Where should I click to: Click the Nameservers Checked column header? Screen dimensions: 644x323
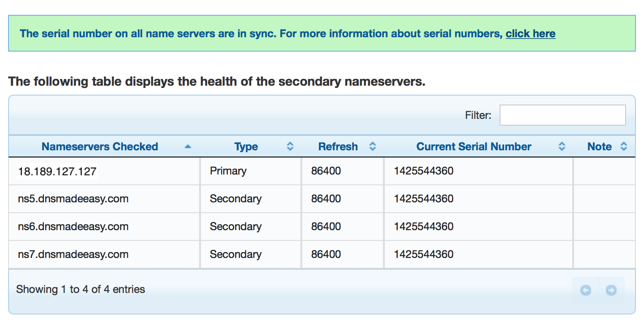(100, 146)
